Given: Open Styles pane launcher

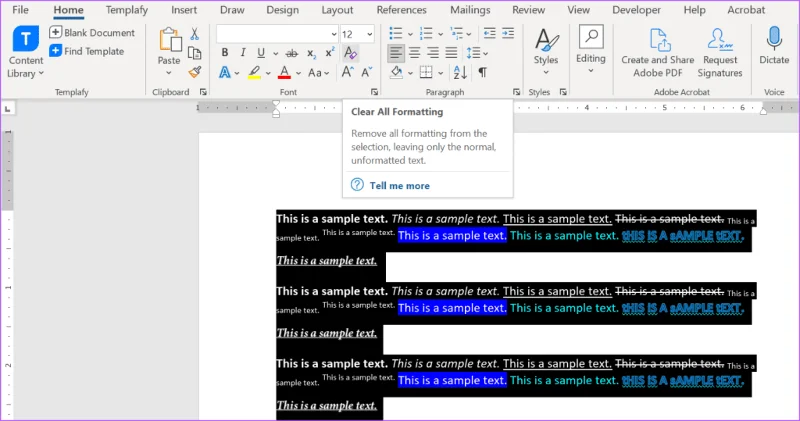Looking at the screenshot, I should pos(563,92).
